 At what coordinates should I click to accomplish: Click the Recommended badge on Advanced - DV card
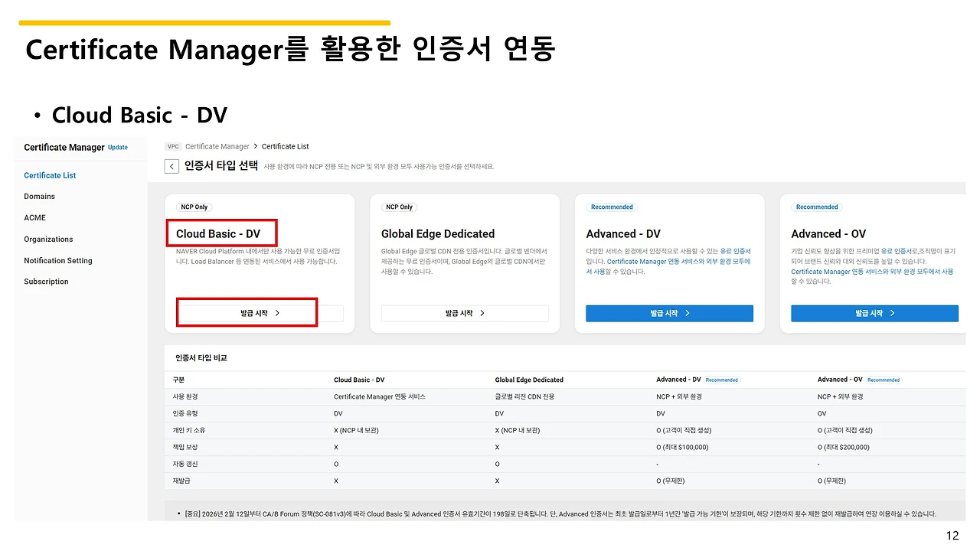point(612,207)
